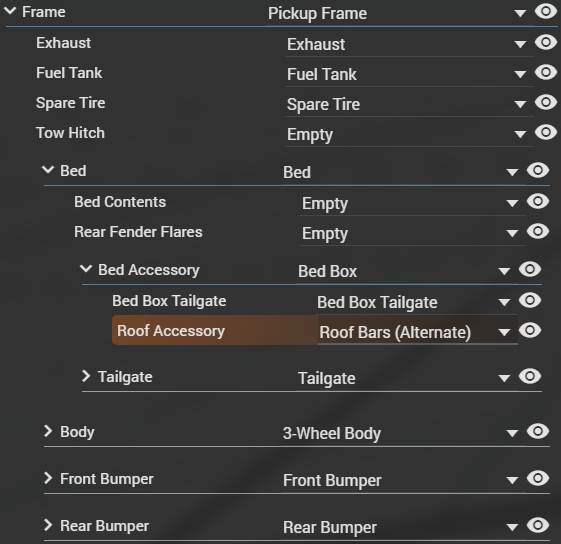The width and height of the screenshot is (561, 544).
Task: Hide Bed Box Tailgate using eye icon
Action: (530, 300)
